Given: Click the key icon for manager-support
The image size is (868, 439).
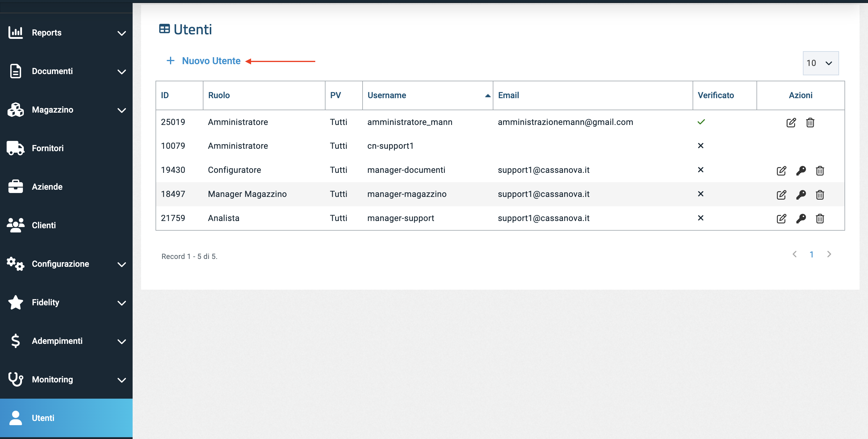Looking at the screenshot, I should [x=800, y=219].
